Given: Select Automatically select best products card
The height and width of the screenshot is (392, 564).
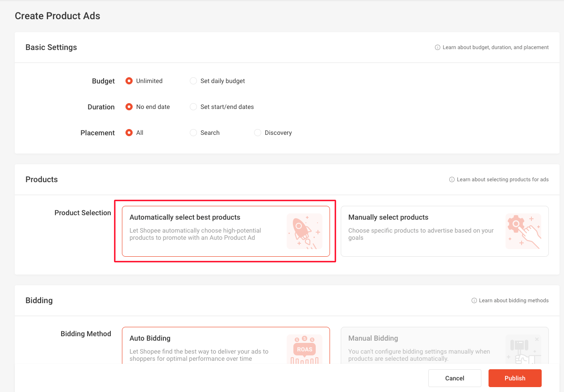Looking at the screenshot, I should coord(226,231).
